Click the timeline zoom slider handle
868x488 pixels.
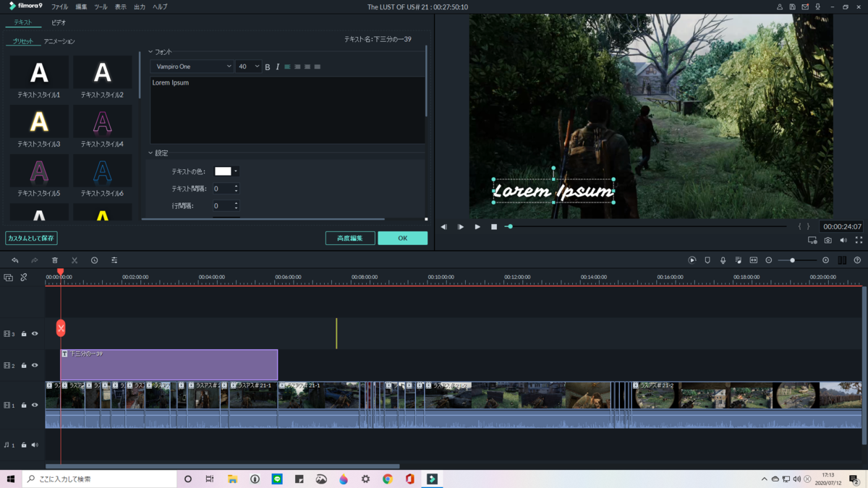(793, 260)
